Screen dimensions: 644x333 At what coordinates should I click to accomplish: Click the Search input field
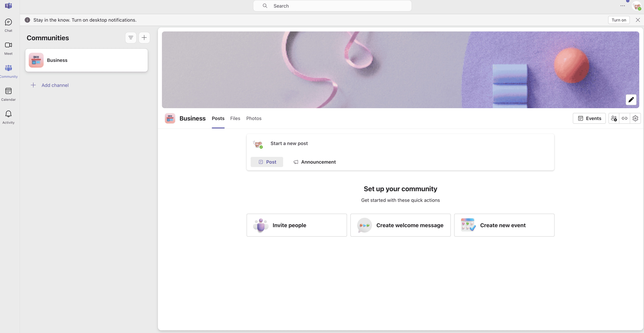332,6
